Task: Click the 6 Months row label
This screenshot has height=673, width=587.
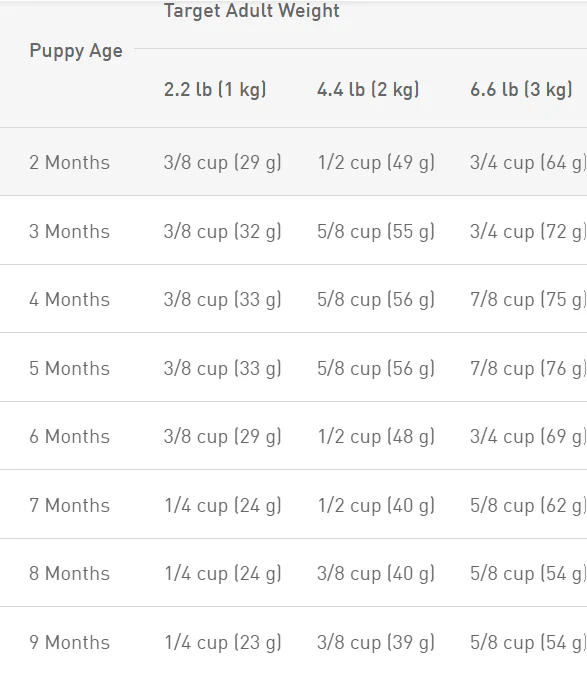Action: point(70,437)
